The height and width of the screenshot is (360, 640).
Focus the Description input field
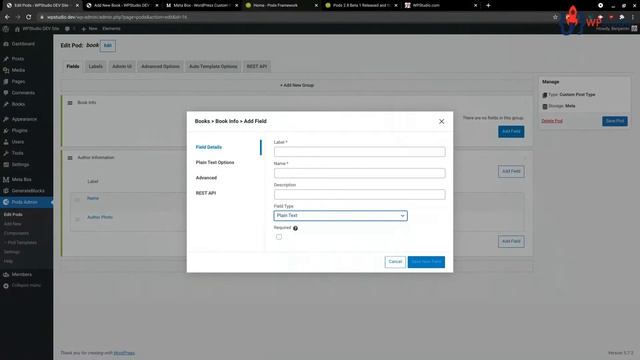coord(360,194)
